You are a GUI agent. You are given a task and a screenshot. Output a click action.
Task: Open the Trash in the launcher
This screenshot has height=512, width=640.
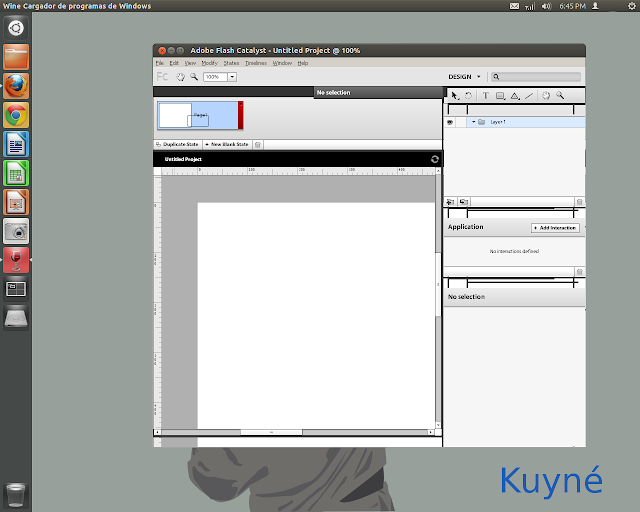pyautogui.click(x=16, y=495)
